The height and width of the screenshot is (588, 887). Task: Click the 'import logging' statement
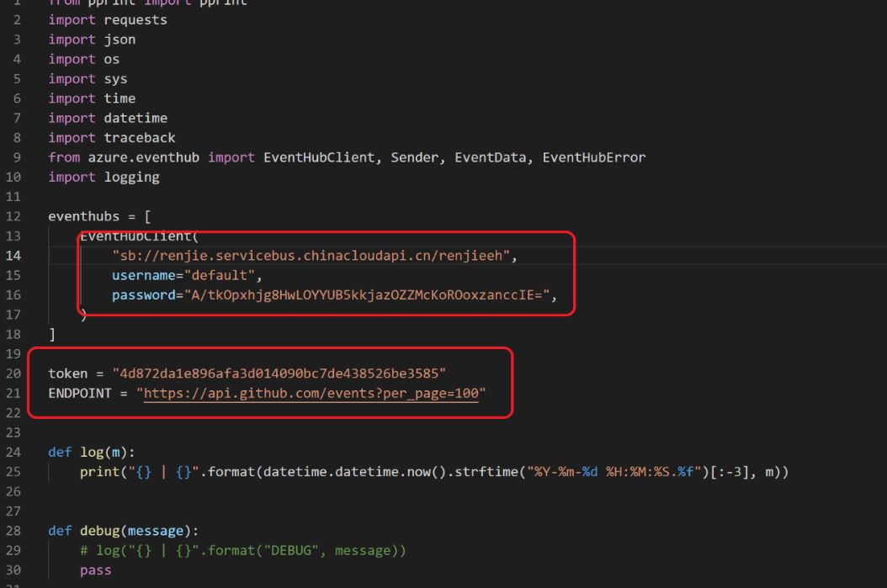tap(104, 177)
